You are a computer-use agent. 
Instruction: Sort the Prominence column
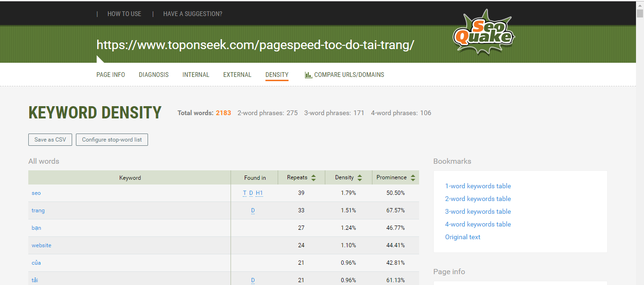(413, 178)
